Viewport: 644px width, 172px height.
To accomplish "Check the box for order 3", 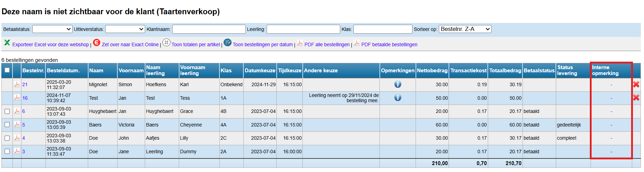I will pos(7,151).
